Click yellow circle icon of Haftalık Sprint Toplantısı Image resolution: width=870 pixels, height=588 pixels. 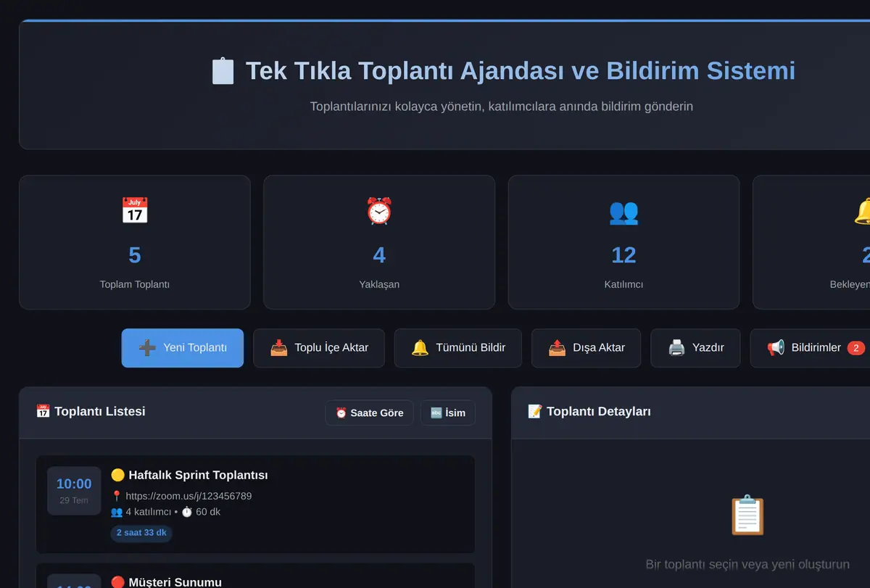(x=117, y=475)
